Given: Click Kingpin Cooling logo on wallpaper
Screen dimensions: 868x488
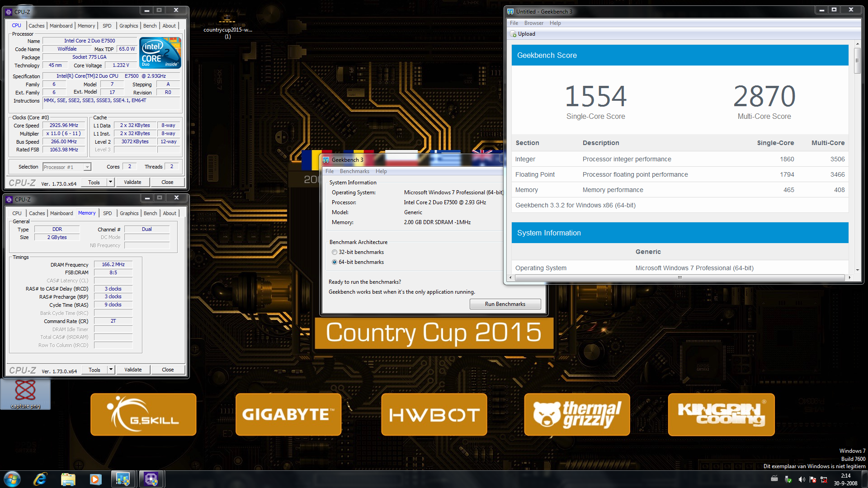Looking at the screenshot, I should pyautogui.click(x=722, y=414).
